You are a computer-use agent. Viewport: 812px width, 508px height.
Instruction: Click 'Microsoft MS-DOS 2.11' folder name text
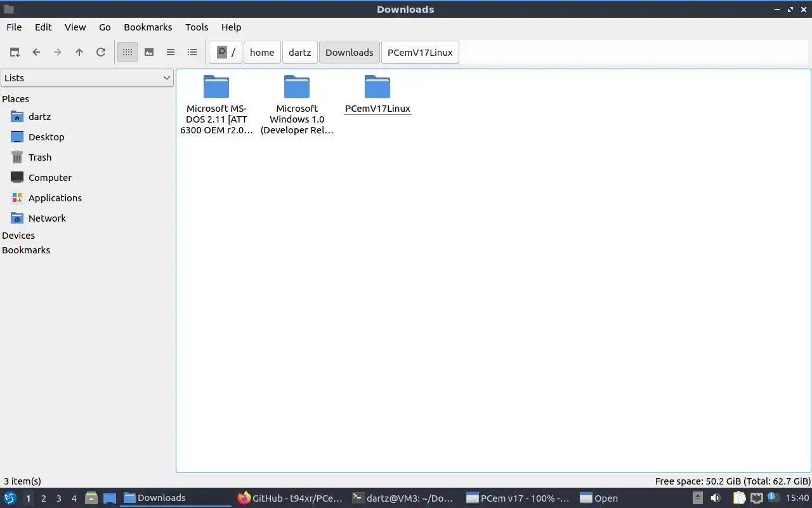coord(216,119)
